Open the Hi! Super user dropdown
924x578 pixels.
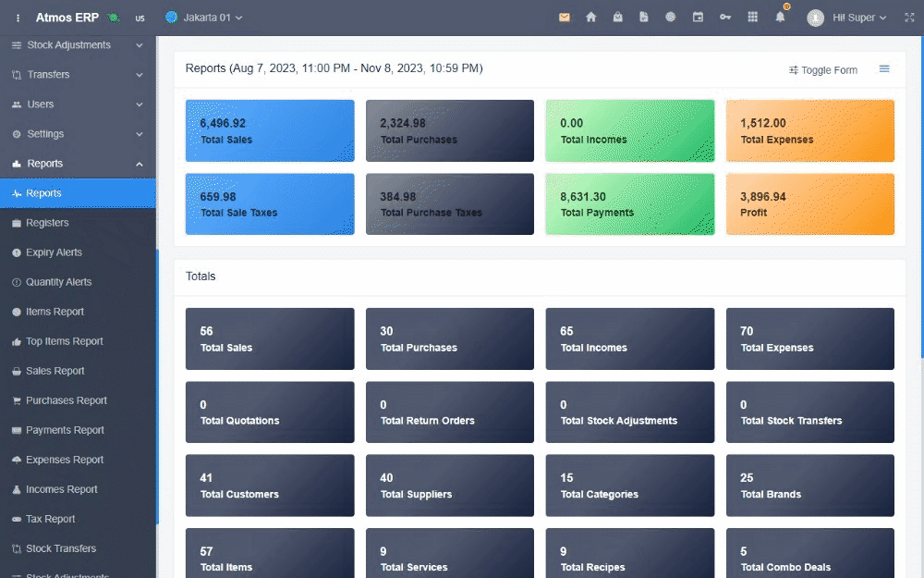(859, 18)
